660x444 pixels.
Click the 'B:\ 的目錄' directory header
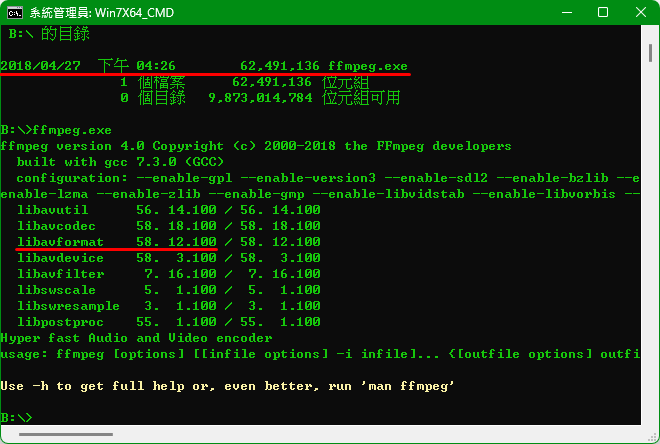click(x=49, y=34)
